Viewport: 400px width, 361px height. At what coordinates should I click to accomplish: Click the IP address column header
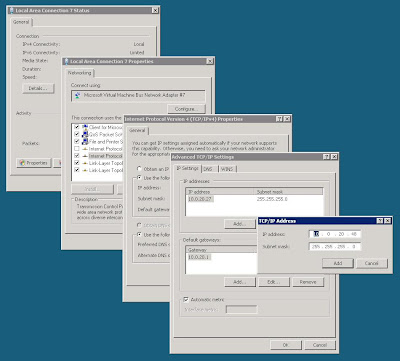(x=220, y=192)
